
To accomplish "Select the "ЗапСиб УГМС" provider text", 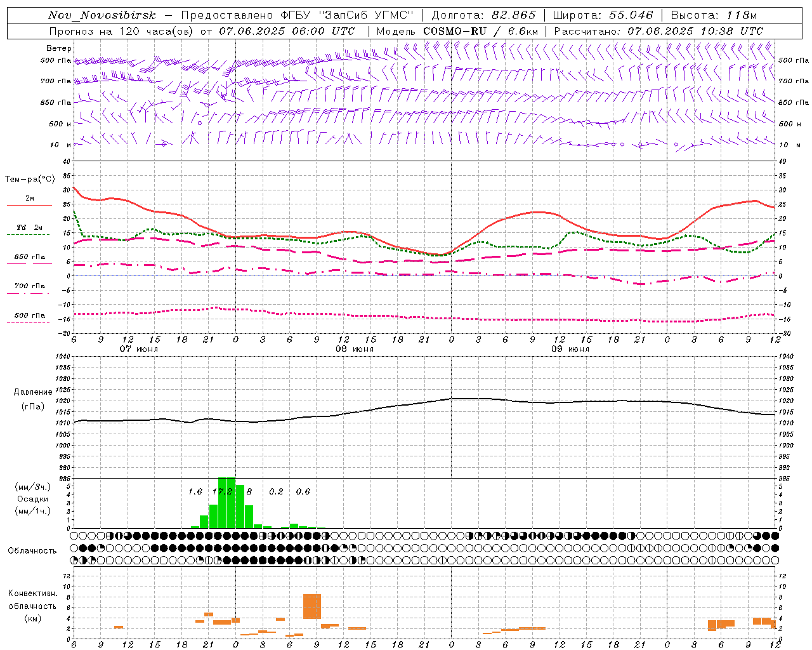I will (368, 15).
